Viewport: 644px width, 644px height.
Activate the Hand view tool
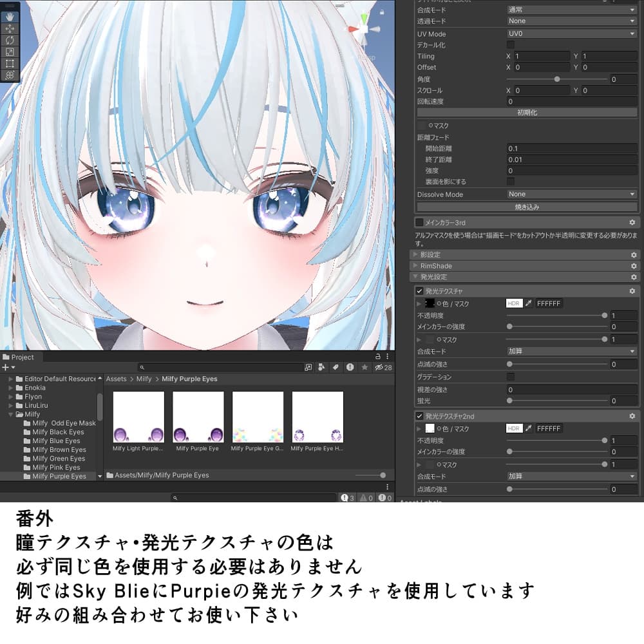point(9,16)
